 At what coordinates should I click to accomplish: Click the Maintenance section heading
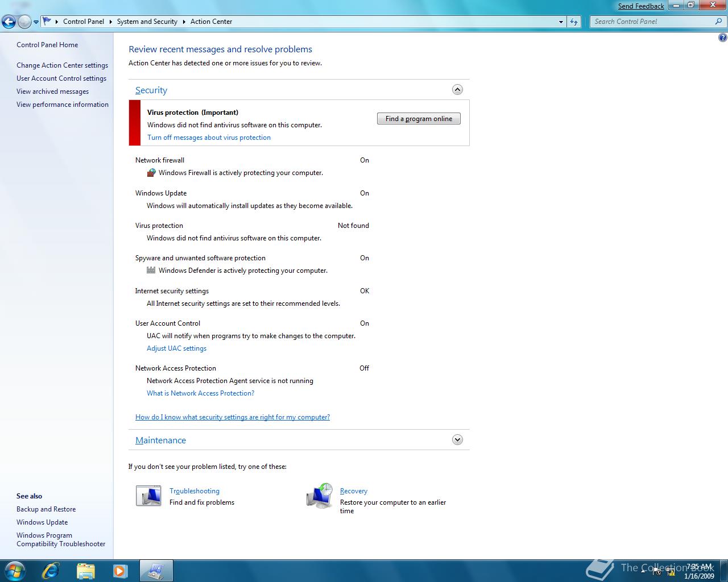pos(160,440)
